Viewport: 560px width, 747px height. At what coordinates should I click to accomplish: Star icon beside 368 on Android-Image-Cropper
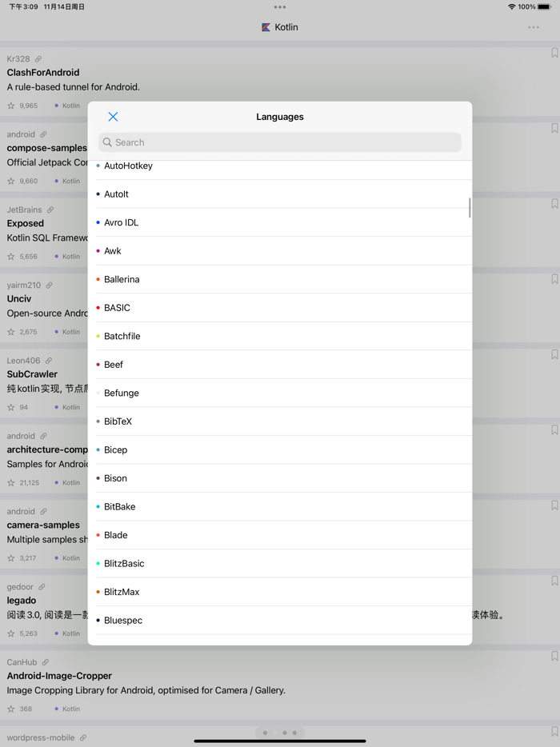pos(11,709)
